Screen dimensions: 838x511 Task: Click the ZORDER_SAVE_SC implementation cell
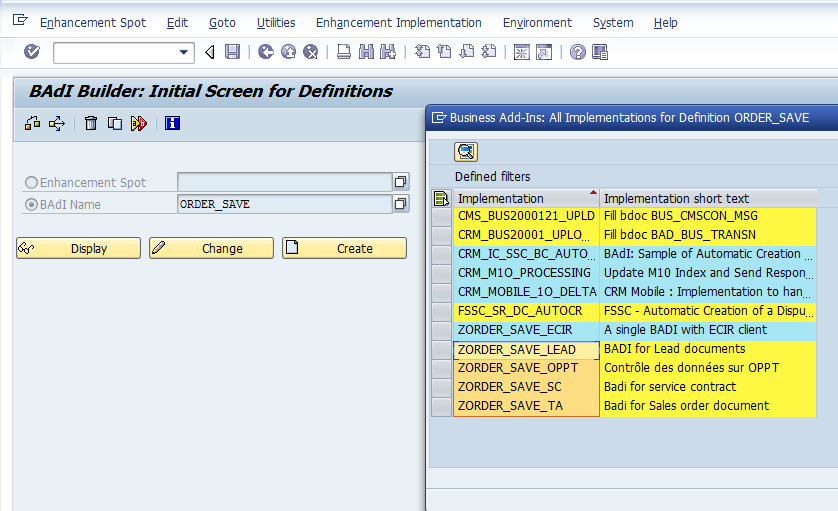pos(526,386)
